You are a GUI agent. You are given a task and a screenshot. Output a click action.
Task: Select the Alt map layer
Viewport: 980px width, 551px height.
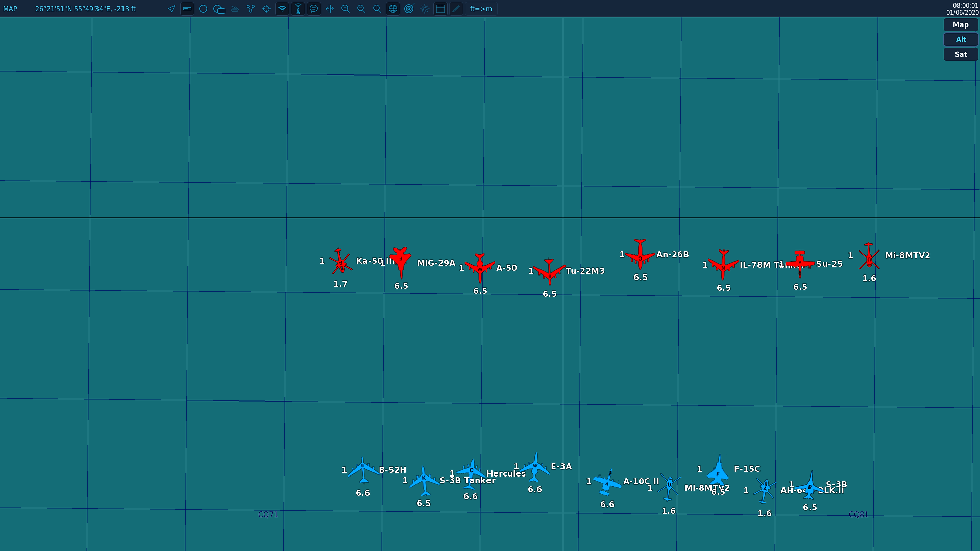[961, 39]
